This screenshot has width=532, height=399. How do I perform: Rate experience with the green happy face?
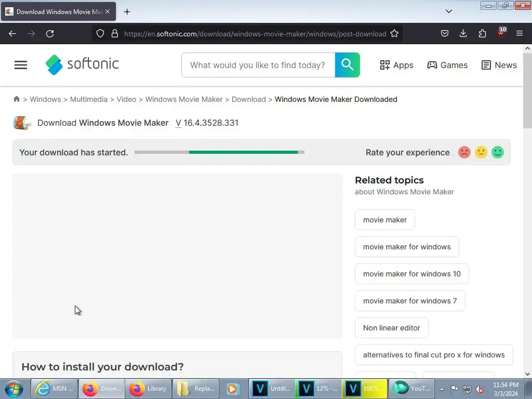coord(498,152)
